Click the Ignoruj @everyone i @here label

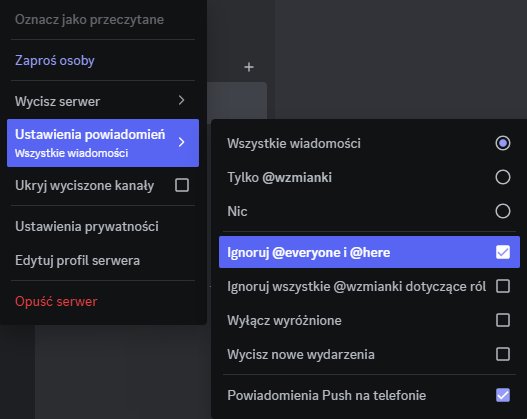point(309,252)
